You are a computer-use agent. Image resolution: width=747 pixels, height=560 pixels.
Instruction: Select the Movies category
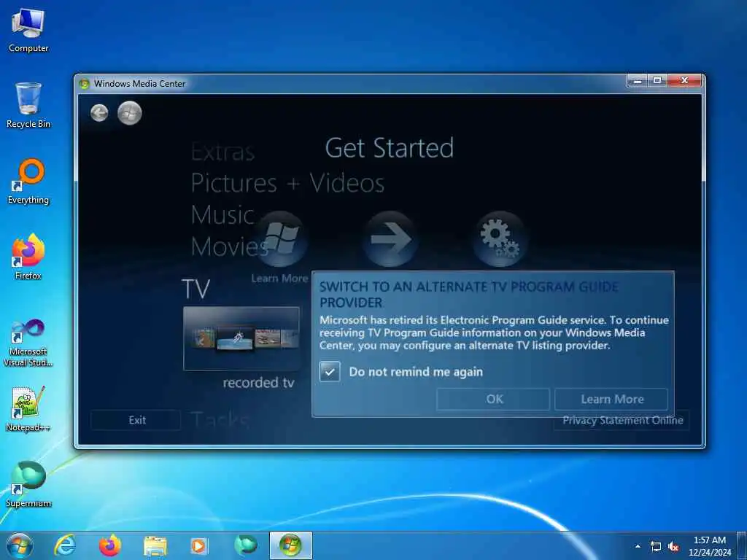(229, 246)
